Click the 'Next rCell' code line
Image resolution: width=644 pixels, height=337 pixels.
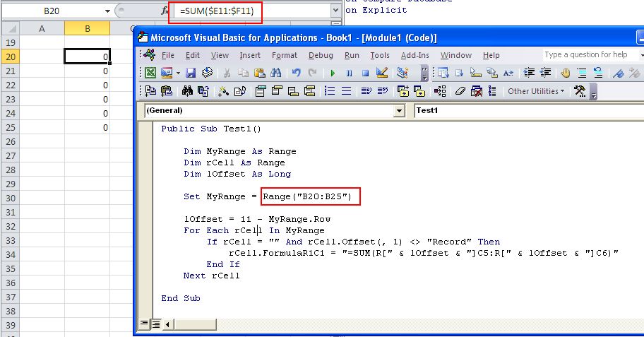[212, 276]
